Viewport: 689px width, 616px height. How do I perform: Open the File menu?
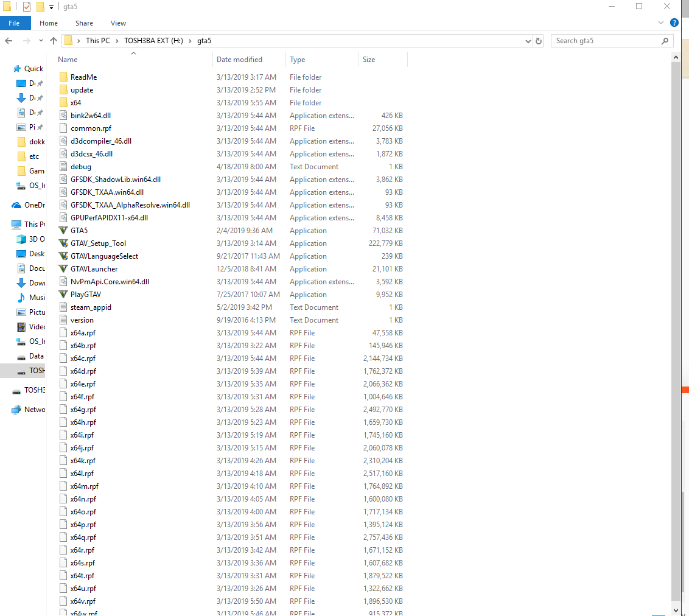click(15, 23)
